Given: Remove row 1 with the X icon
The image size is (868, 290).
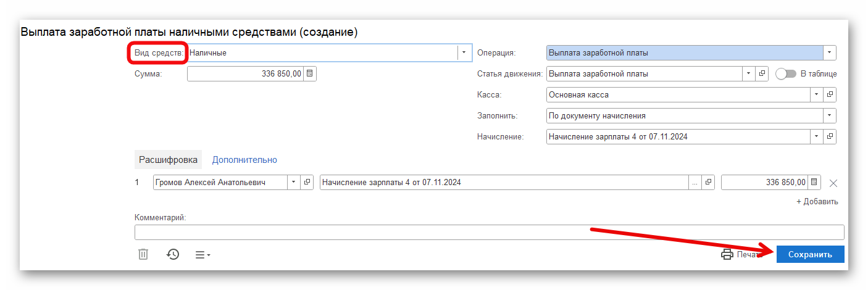Looking at the screenshot, I should coord(833,183).
